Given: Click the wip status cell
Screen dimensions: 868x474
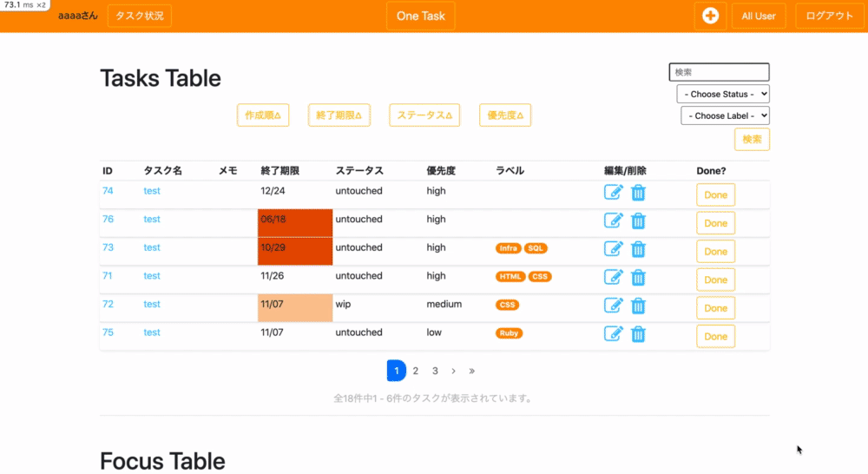Looking at the screenshot, I should point(378,308).
